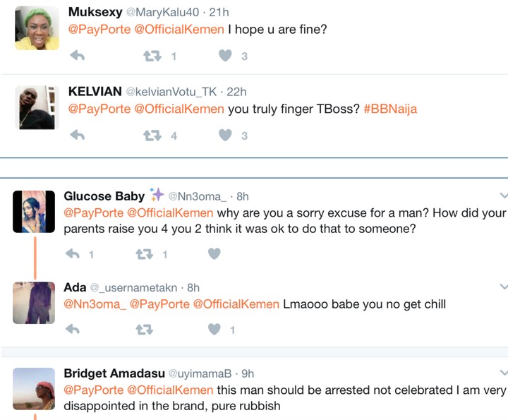
Task: Retweet Ada's tweet
Action: pyautogui.click(x=144, y=329)
